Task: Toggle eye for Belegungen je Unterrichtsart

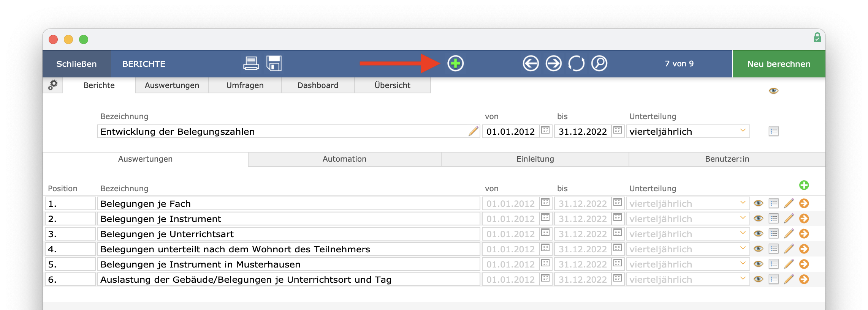Action: tap(759, 234)
